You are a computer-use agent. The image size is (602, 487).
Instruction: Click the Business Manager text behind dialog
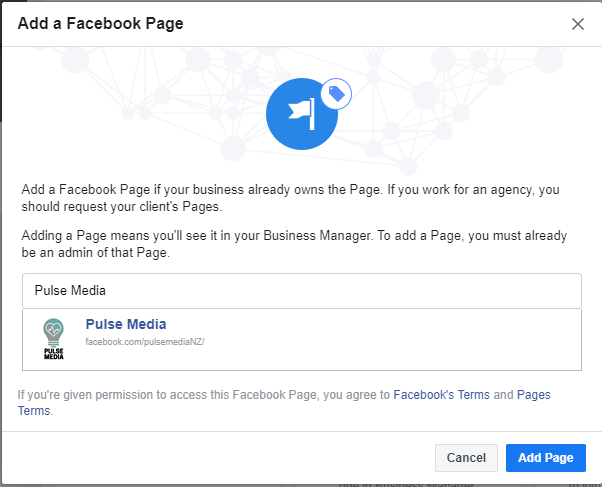tap(407, 485)
